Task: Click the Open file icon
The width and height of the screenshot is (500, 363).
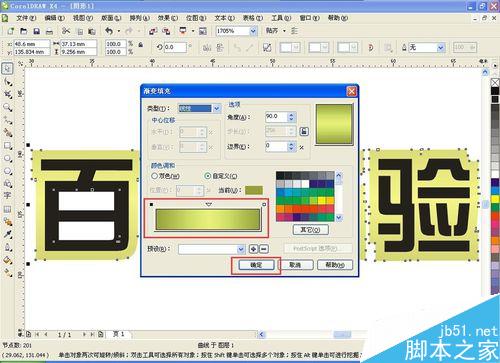Action: coord(23,31)
